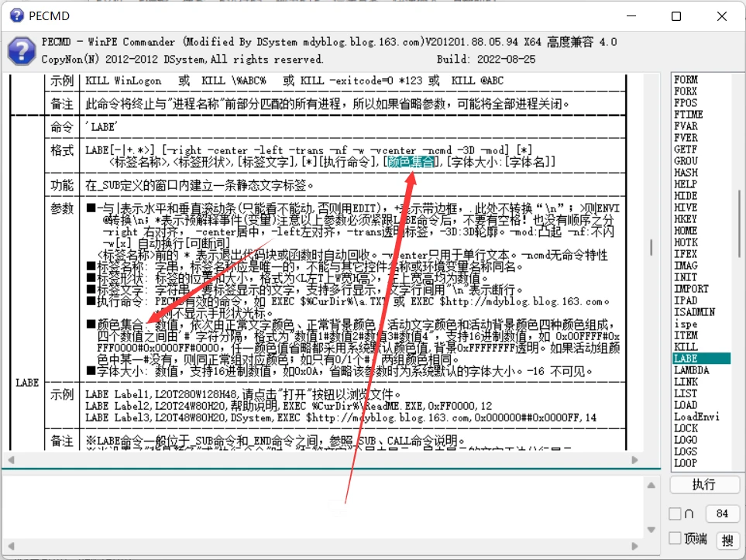Viewport: 746px width, 560px height.
Task: Select IPAD in the command list
Action: coord(685,301)
